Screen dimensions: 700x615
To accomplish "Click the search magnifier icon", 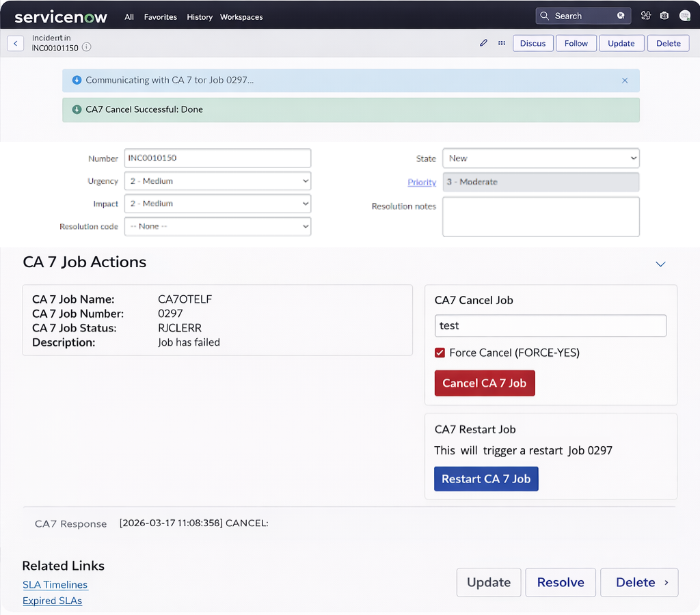I will pyautogui.click(x=544, y=16).
